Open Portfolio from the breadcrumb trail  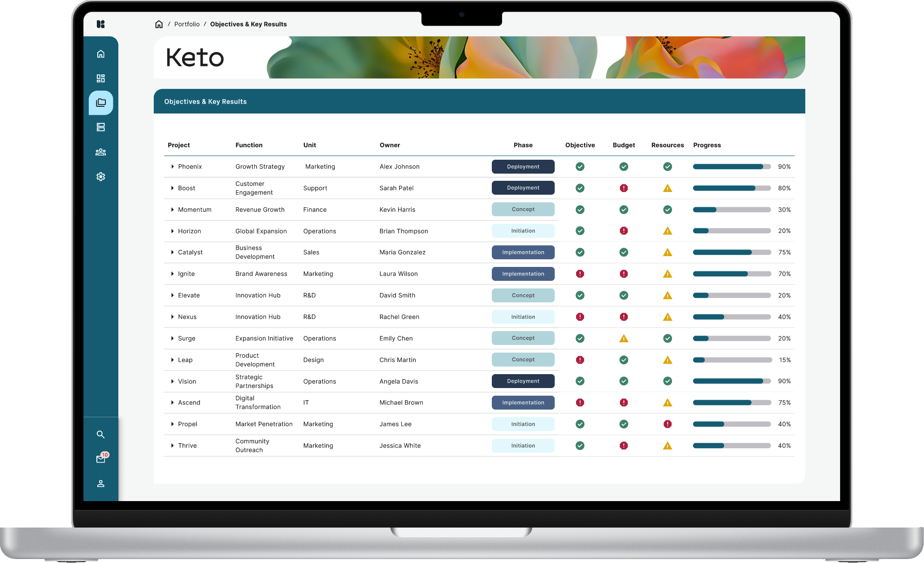(x=187, y=24)
